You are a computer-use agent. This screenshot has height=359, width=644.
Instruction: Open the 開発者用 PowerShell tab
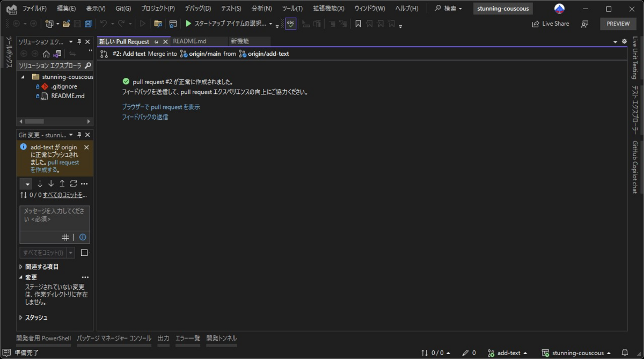43,338
